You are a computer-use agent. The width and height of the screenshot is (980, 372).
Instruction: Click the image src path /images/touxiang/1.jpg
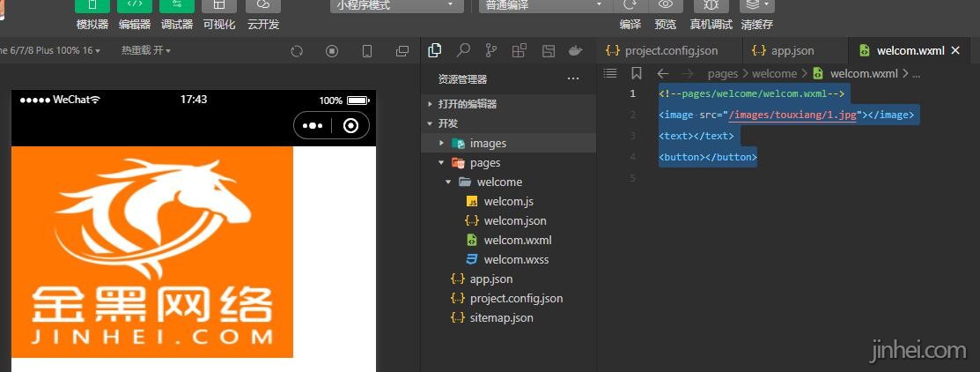coord(793,115)
